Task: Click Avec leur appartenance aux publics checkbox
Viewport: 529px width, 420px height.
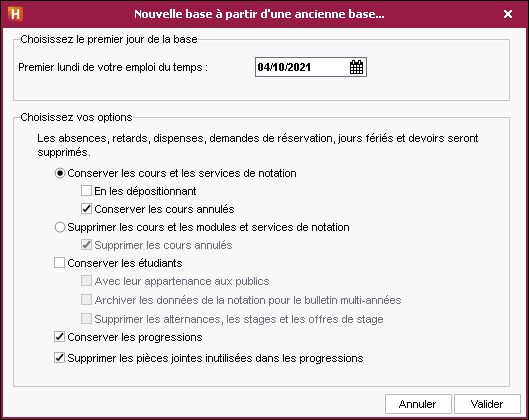Action: click(x=86, y=280)
